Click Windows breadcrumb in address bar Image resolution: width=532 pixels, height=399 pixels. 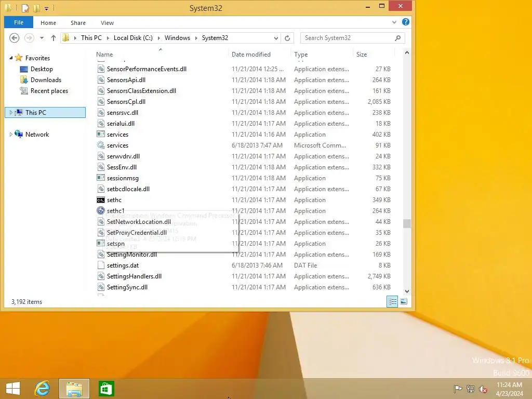tap(177, 38)
